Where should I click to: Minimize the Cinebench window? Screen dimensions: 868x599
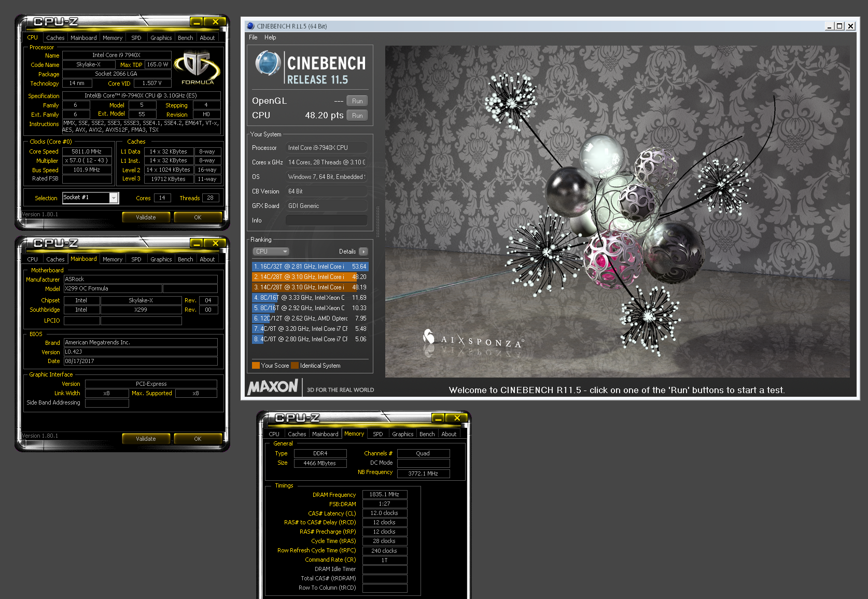(x=830, y=26)
